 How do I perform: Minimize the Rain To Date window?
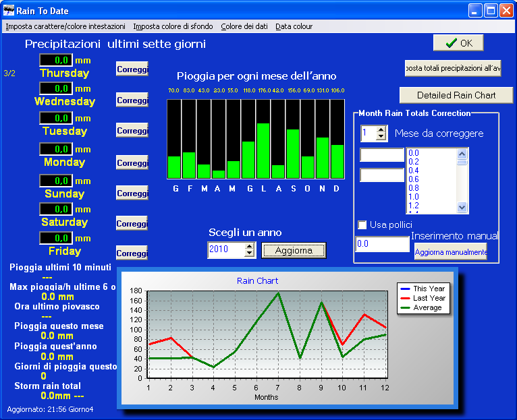(474, 11)
